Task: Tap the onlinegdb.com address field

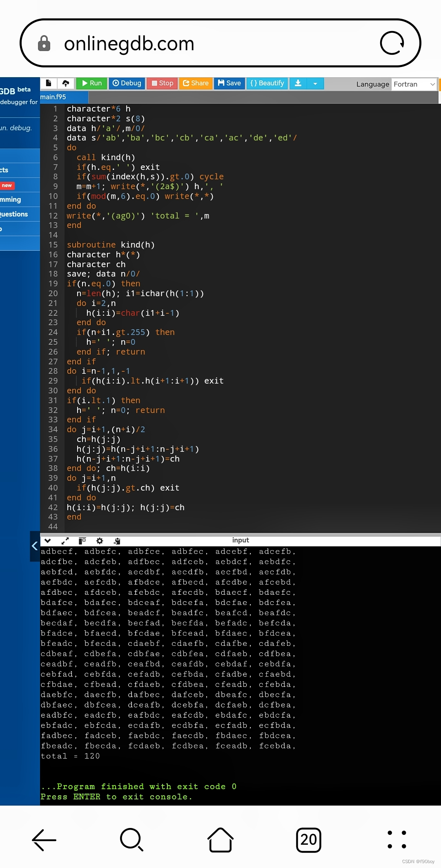Action: click(220, 43)
